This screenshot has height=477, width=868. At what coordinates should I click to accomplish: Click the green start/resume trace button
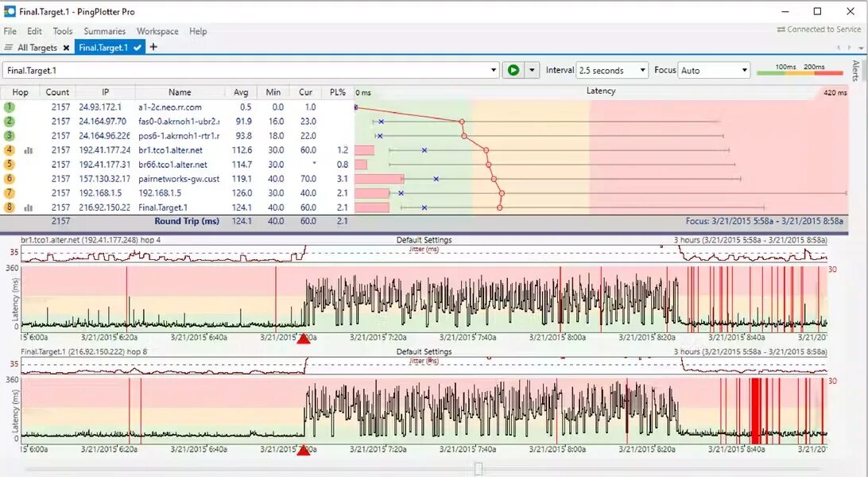point(513,70)
